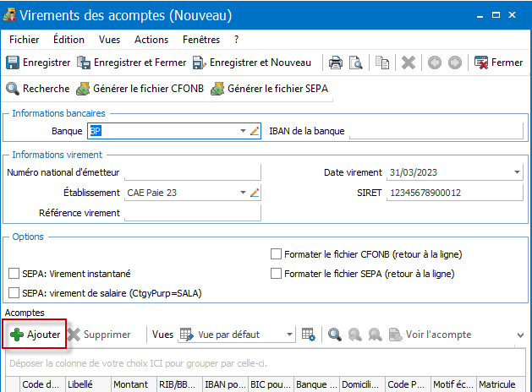Click the Banque ... column header

tap(317, 384)
